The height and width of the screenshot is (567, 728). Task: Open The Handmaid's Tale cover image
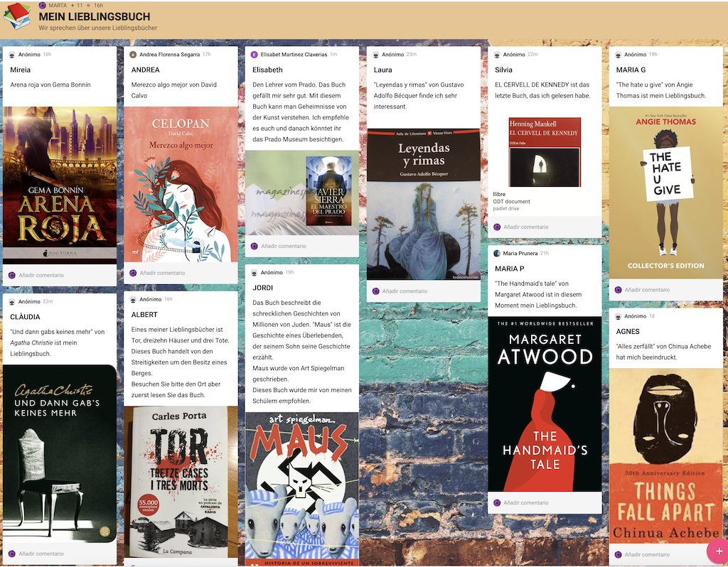[545, 404]
